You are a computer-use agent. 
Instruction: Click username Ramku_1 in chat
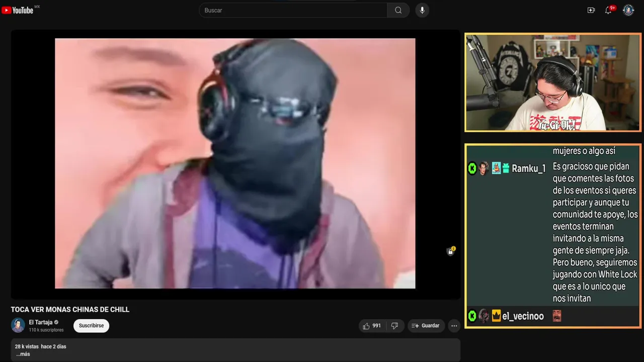pyautogui.click(x=528, y=169)
